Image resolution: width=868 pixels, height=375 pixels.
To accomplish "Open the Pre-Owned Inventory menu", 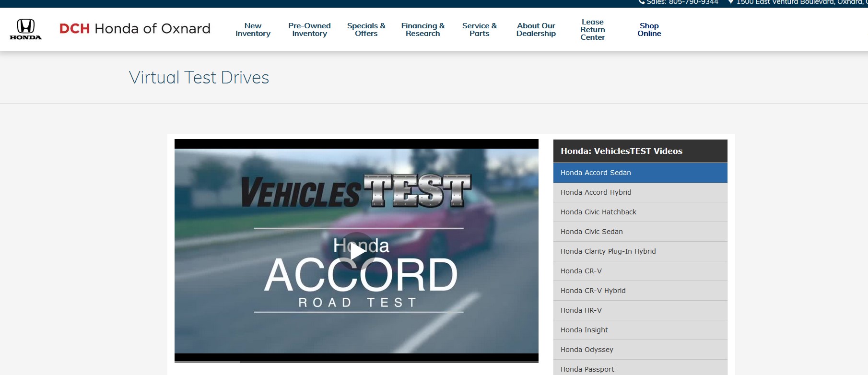I will coord(309,30).
